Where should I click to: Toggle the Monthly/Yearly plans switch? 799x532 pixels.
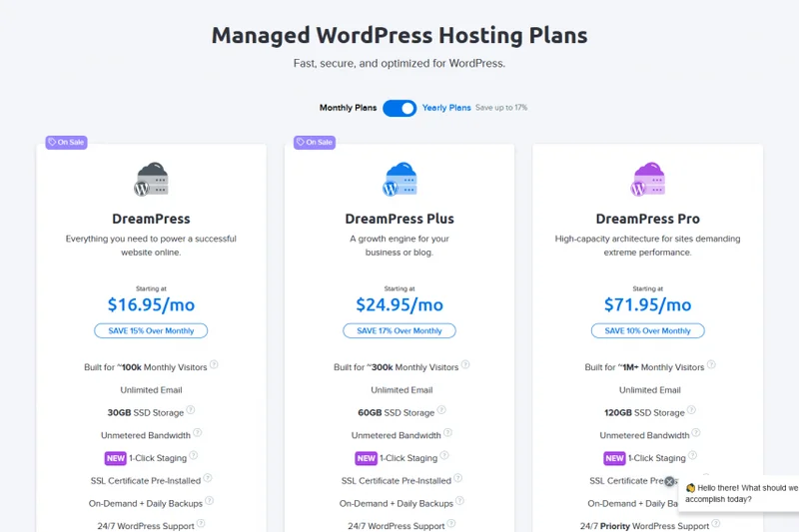[399, 108]
